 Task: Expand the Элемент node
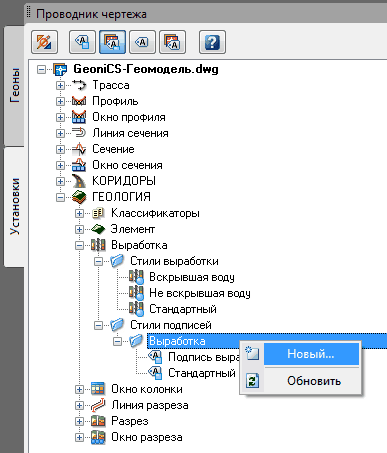[79, 229]
